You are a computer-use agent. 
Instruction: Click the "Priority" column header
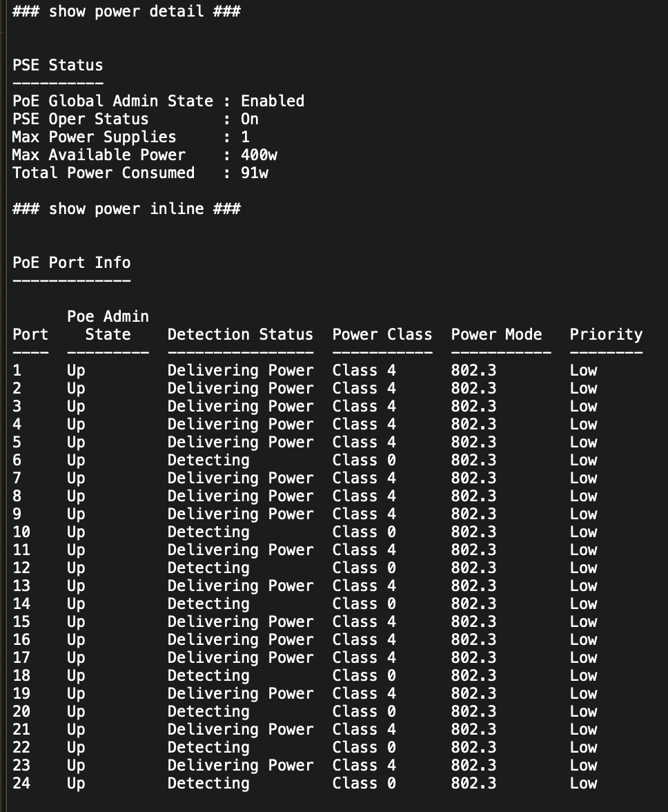pos(606,334)
